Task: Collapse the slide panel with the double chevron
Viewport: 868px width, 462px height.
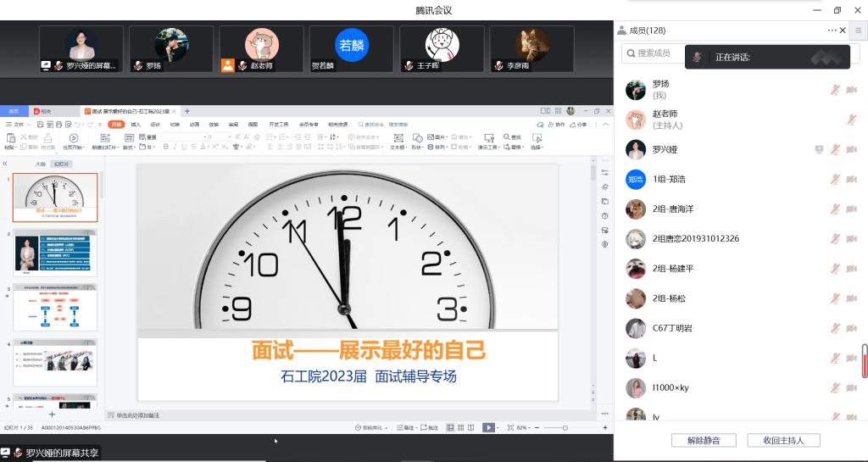Action: click(x=5, y=164)
